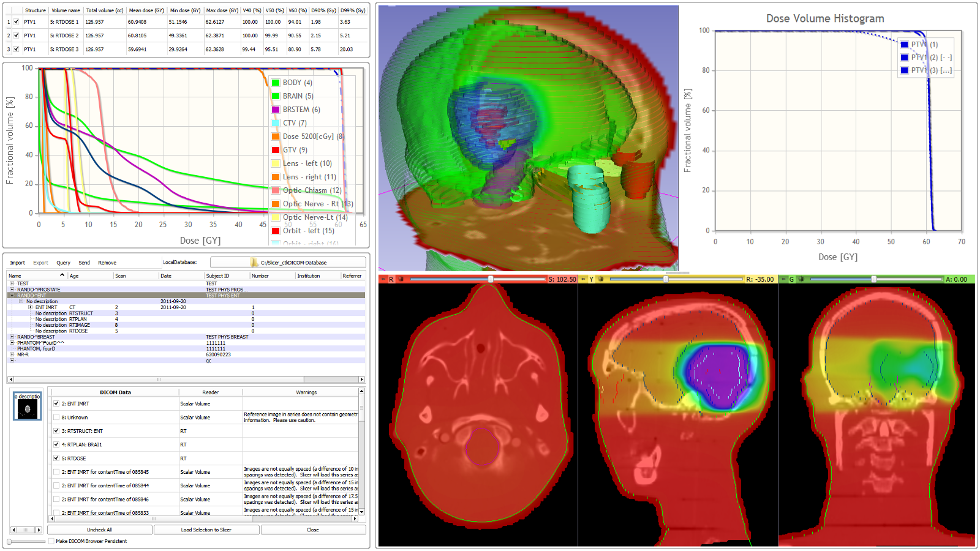Click the LocalDatabase folder icon
The width and height of the screenshot is (980, 551).
254,263
